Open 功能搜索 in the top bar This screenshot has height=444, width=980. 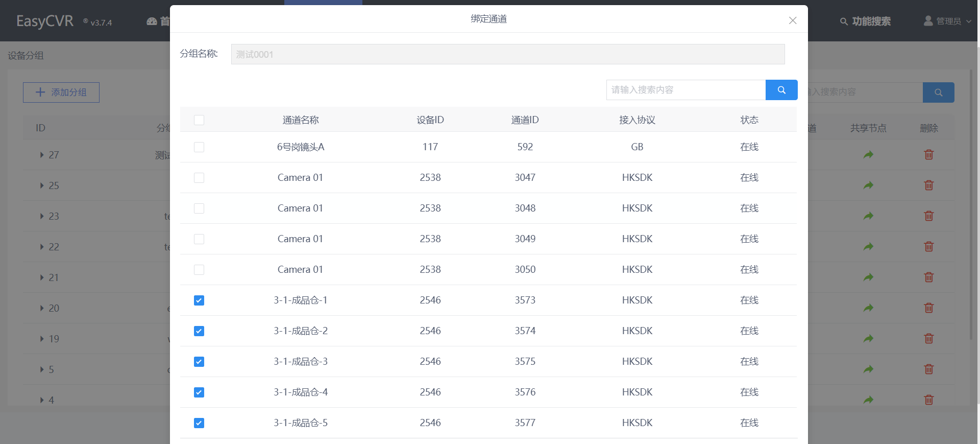pyautogui.click(x=865, y=21)
